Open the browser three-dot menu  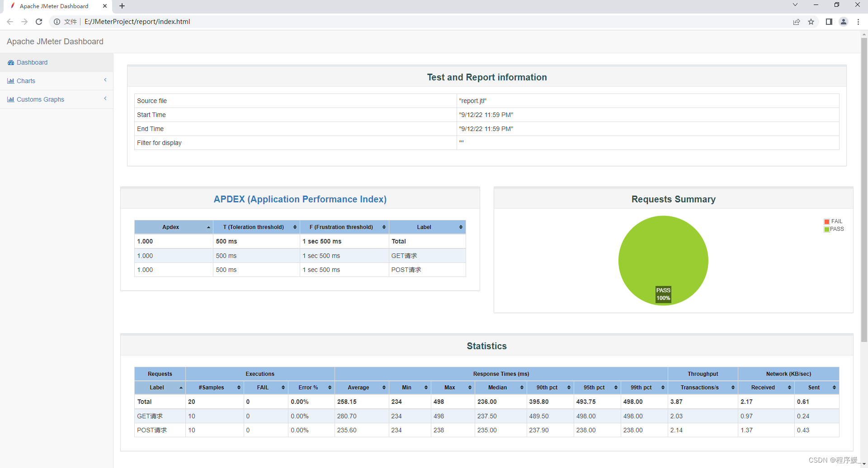tap(858, 22)
